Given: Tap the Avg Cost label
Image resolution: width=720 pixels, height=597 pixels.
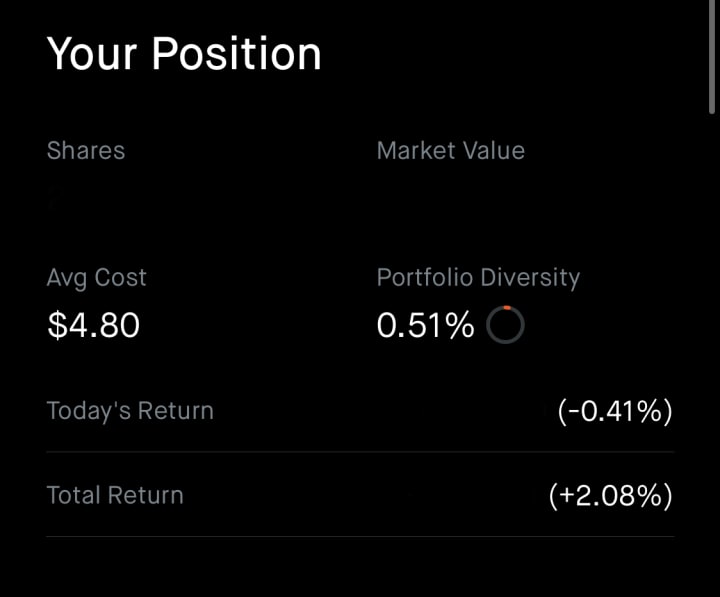Looking at the screenshot, I should (x=96, y=278).
